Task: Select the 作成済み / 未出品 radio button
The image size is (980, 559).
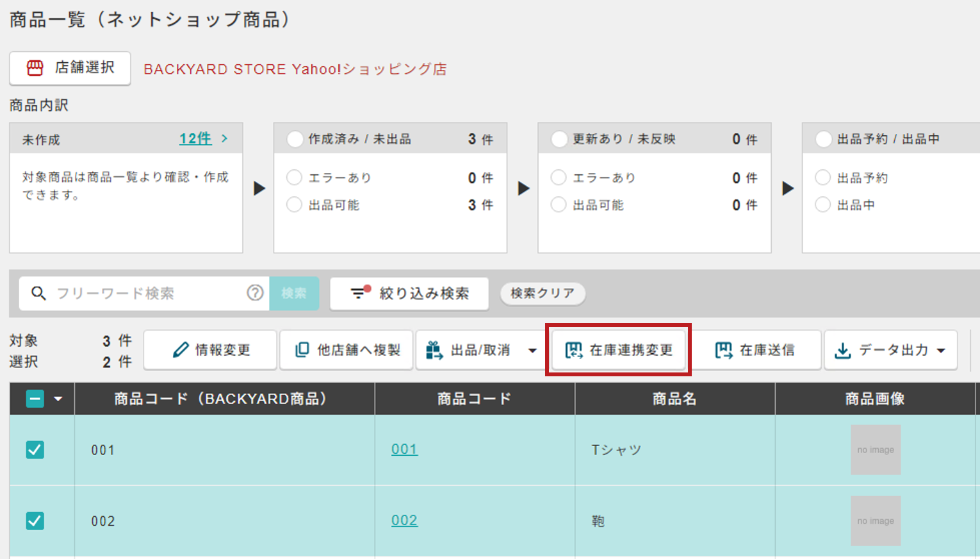Action: tap(295, 139)
